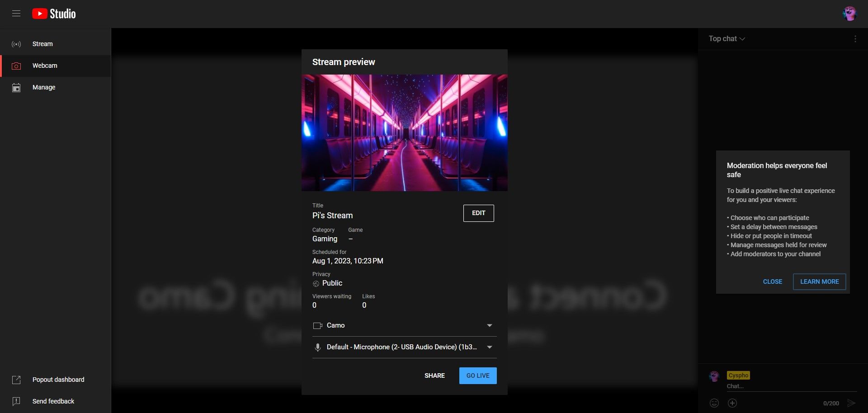
Task: Open Manage using its calendar icon
Action: point(16,87)
